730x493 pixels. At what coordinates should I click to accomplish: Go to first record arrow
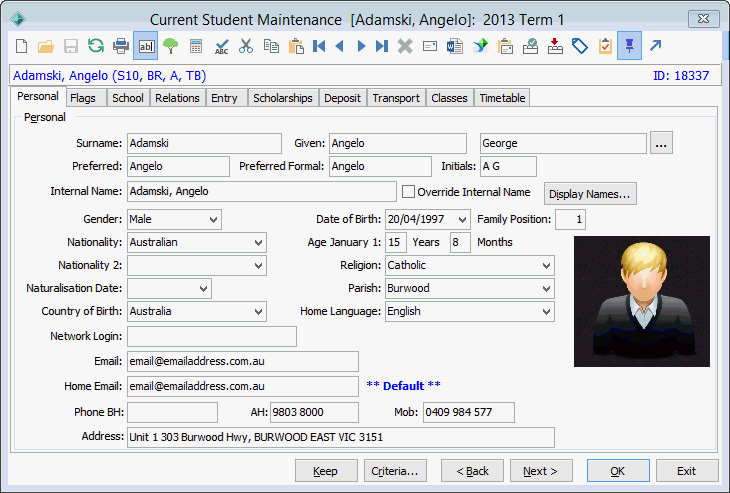[x=319, y=46]
